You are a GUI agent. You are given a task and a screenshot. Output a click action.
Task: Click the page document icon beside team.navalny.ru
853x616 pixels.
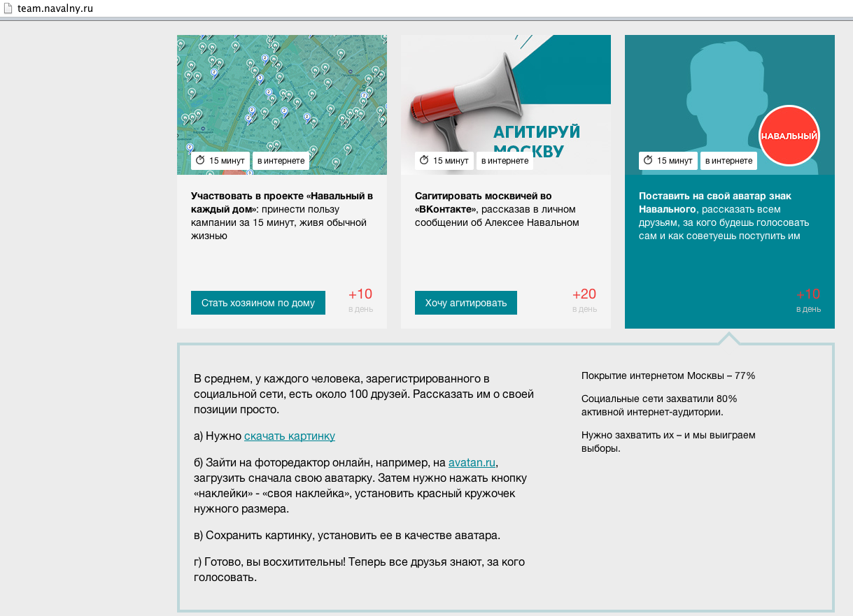click(8, 8)
